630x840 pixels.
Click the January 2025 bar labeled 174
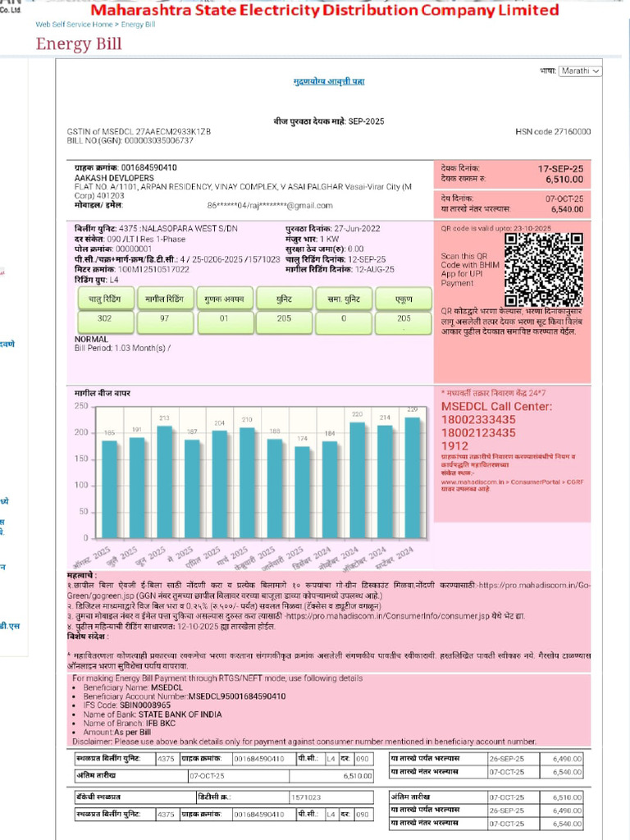(302, 492)
